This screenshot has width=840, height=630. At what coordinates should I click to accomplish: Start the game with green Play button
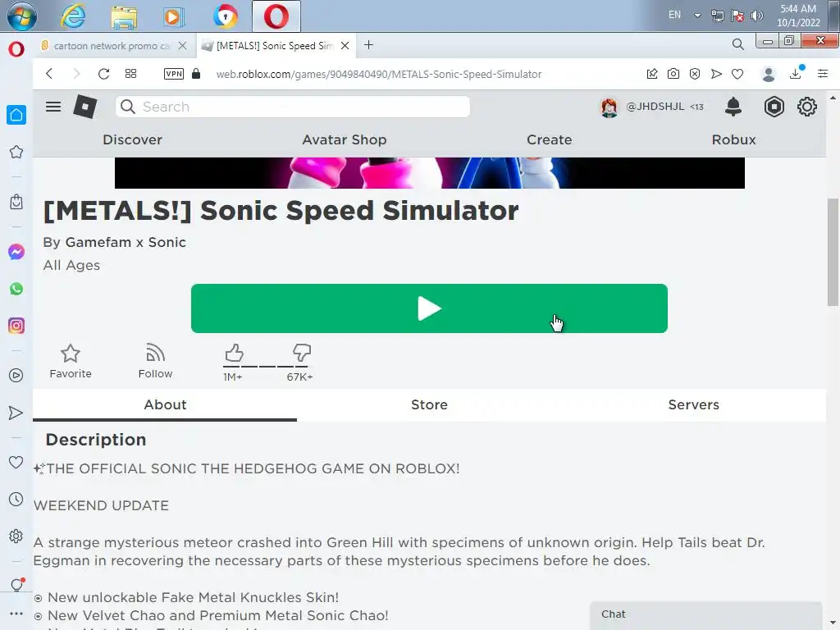point(429,308)
